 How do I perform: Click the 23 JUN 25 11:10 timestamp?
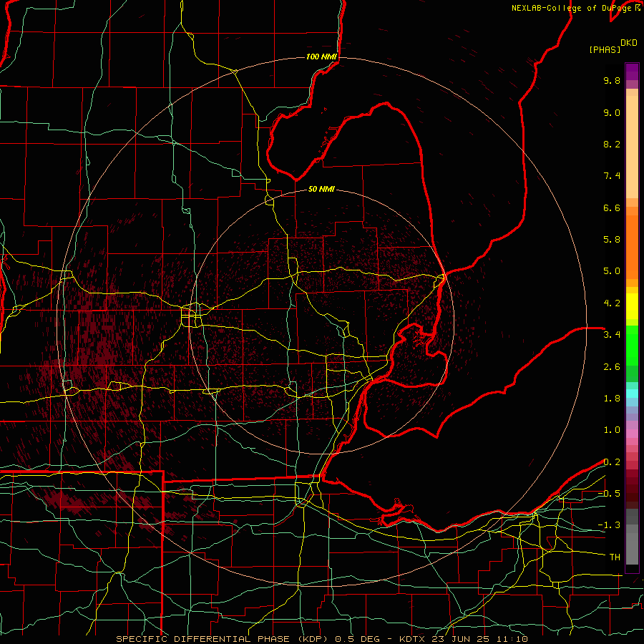coord(479,639)
